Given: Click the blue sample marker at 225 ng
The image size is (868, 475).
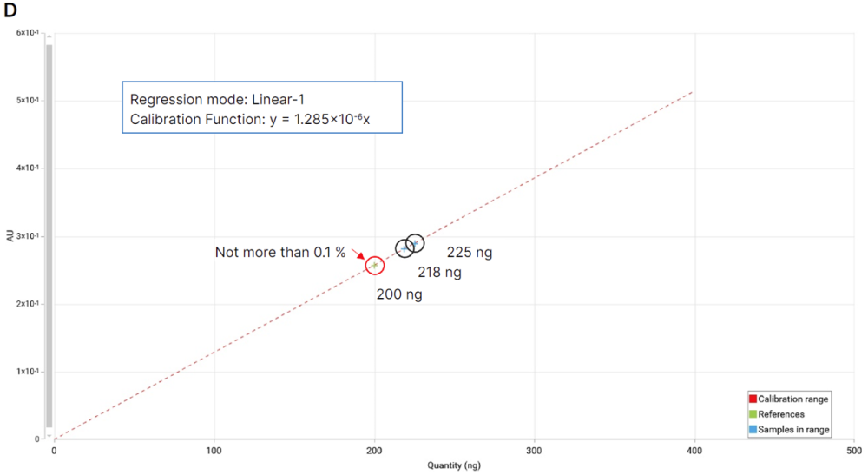Looking at the screenshot, I should point(416,243).
